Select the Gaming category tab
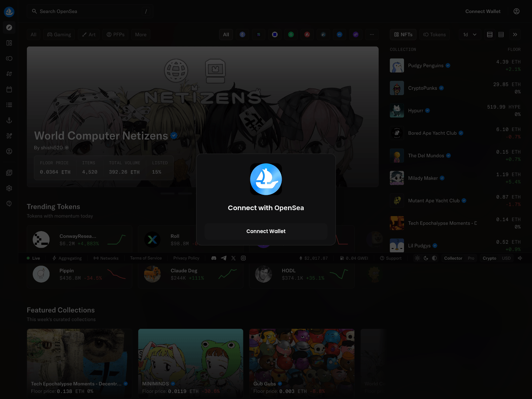The image size is (532, 399). (59, 35)
